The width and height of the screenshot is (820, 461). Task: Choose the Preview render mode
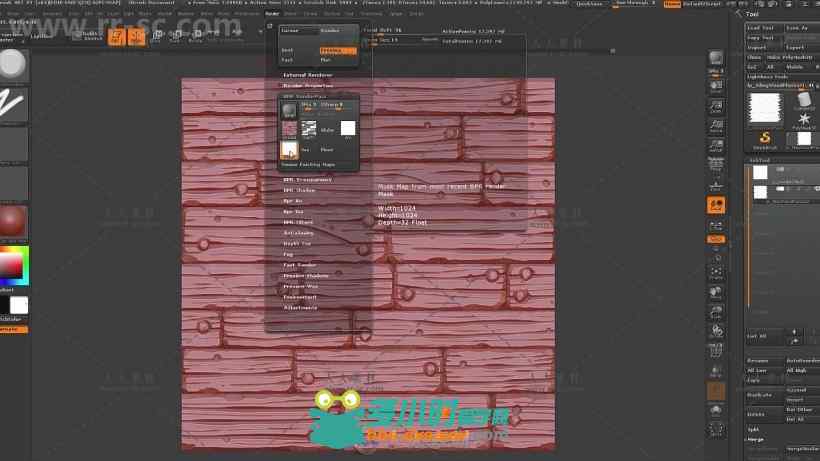[x=338, y=51]
